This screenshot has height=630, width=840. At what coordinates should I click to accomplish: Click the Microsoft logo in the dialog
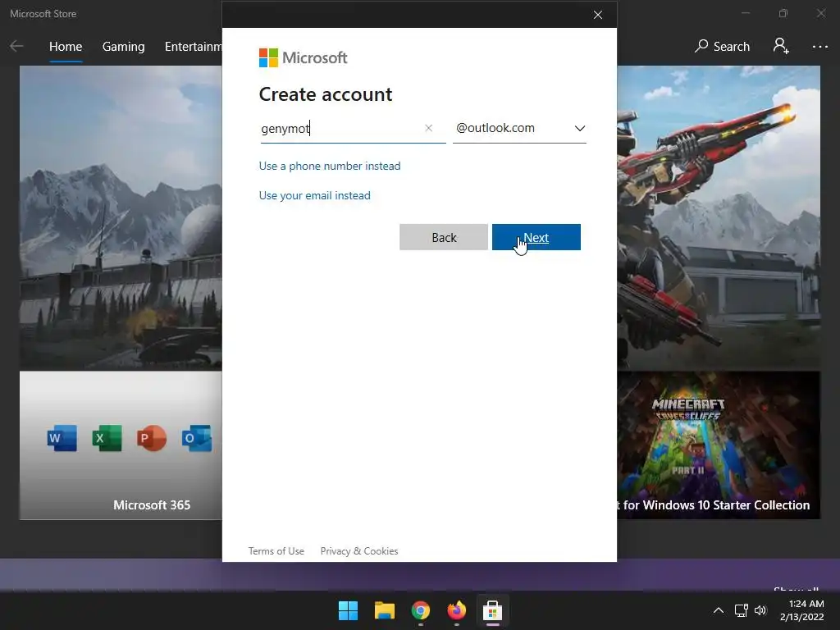pos(304,58)
